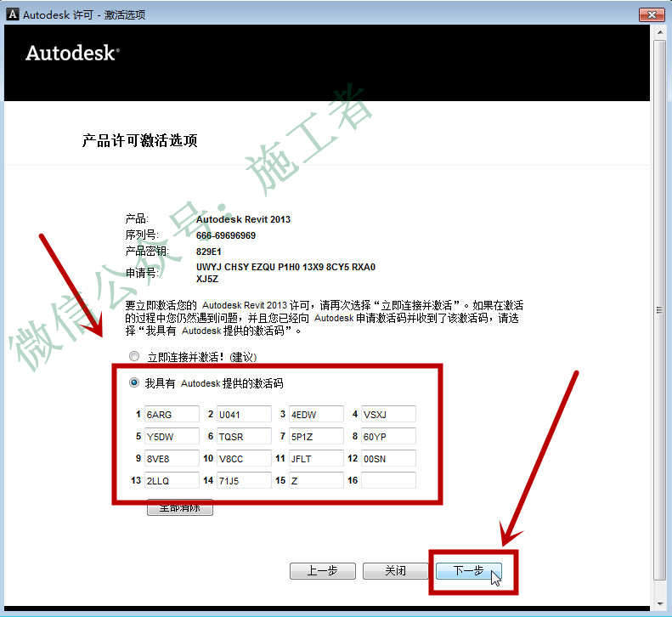Click activation code field 6 containing TQSR
Screen dimensions: 672x617
(x=244, y=437)
